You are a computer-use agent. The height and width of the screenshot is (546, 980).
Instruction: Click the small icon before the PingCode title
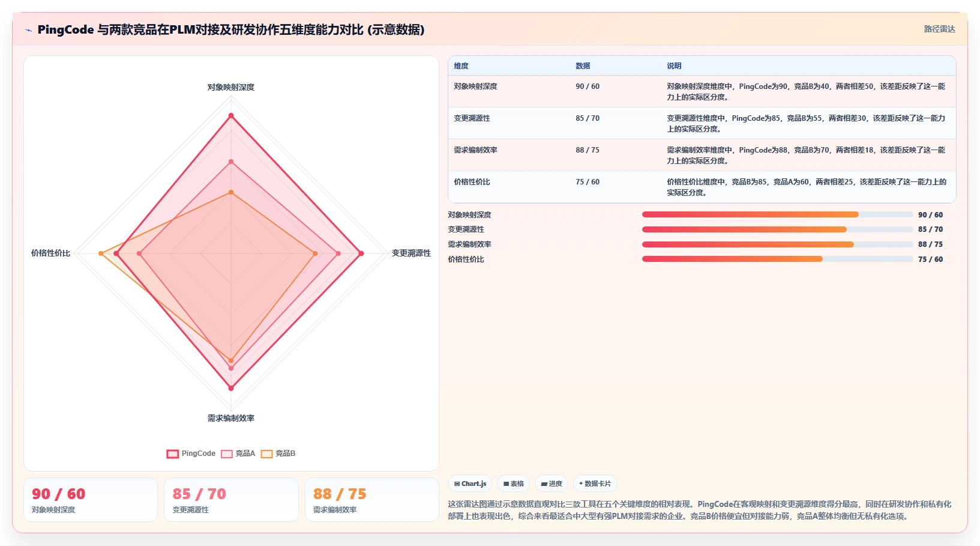click(28, 30)
